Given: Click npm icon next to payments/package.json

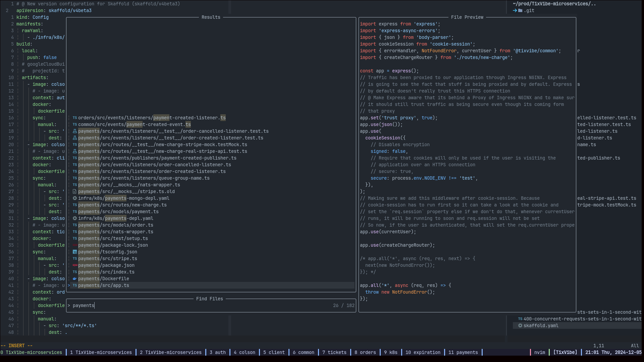Looking at the screenshot, I should 75,265.
